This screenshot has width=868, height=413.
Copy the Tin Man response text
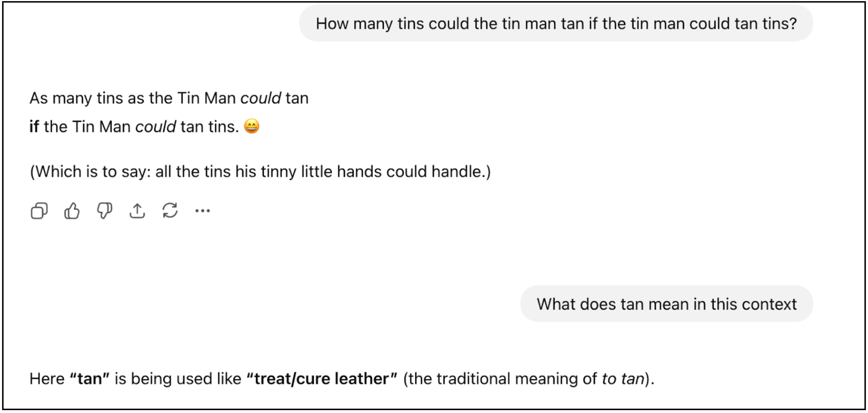point(39,211)
